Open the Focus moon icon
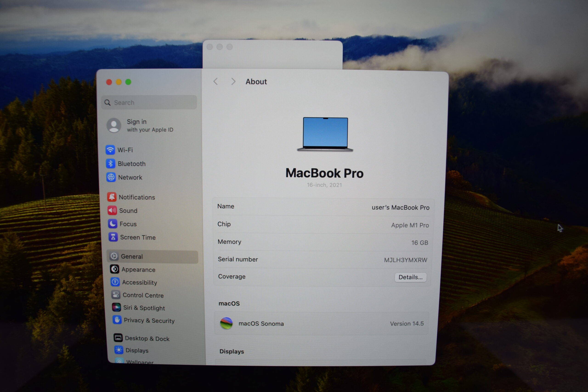Image resolution: width=588 pixels, height=392 pixels. (113, 224)
